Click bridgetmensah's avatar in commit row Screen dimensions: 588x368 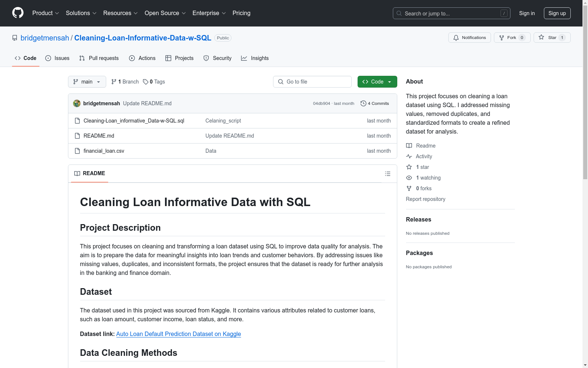[77, 103]
